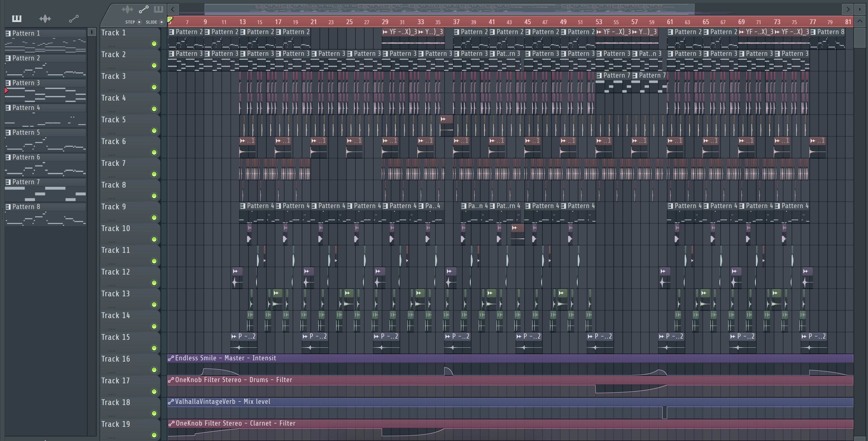
Task: Select the audio clip on Track 5
Action: click(x=446, y=126)
